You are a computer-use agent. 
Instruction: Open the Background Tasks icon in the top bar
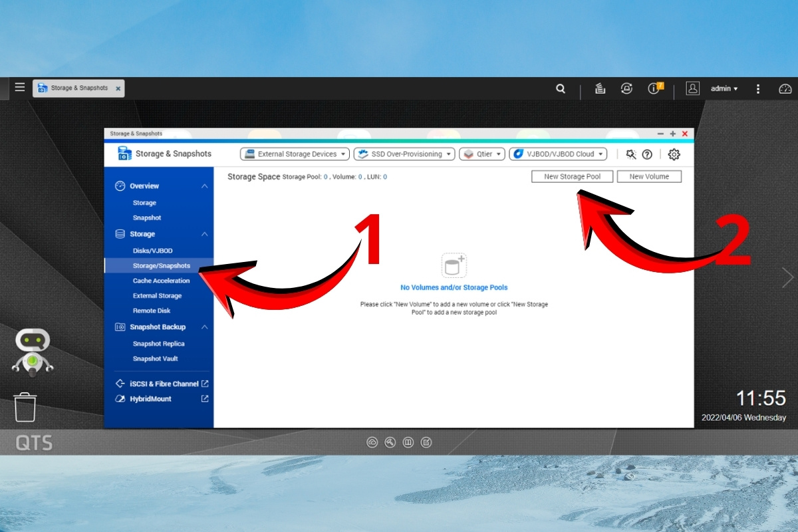600,88
